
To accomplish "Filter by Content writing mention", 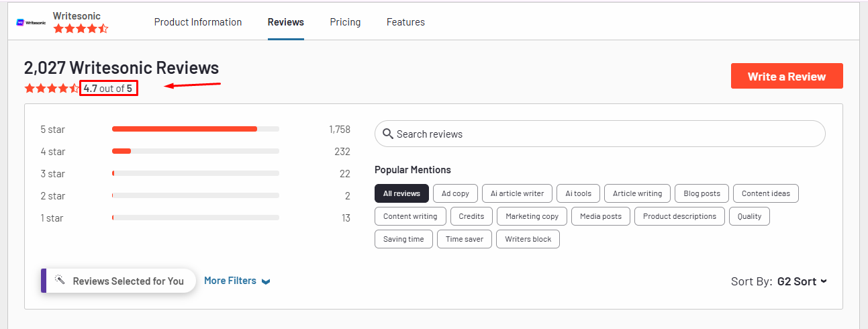I will pos(410,216).
